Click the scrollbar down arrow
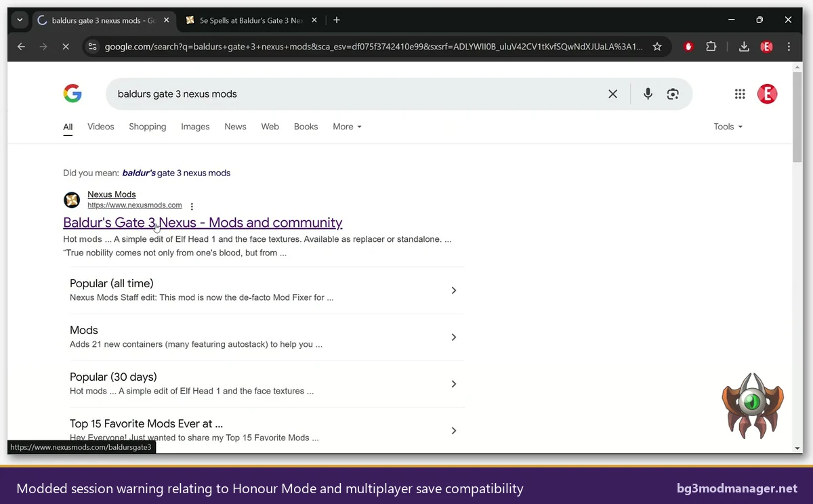The height and width of the screenshot is (504, 813). [797, 448]
